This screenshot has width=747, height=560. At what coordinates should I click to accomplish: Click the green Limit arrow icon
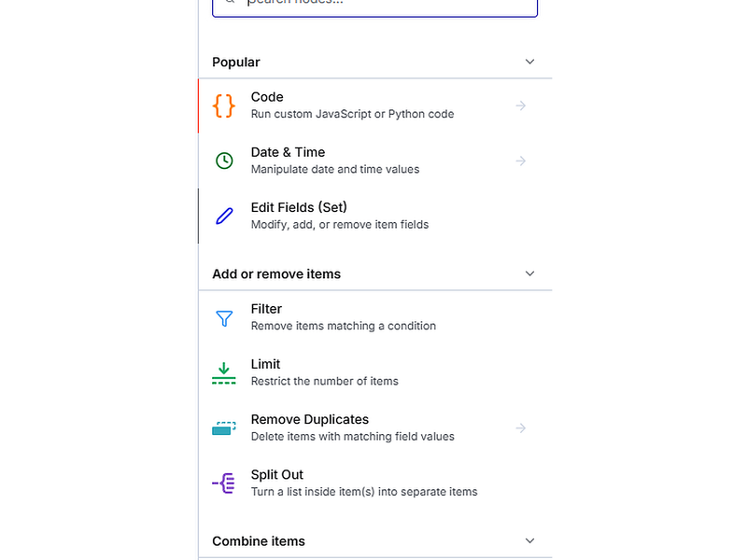[224, 373]
